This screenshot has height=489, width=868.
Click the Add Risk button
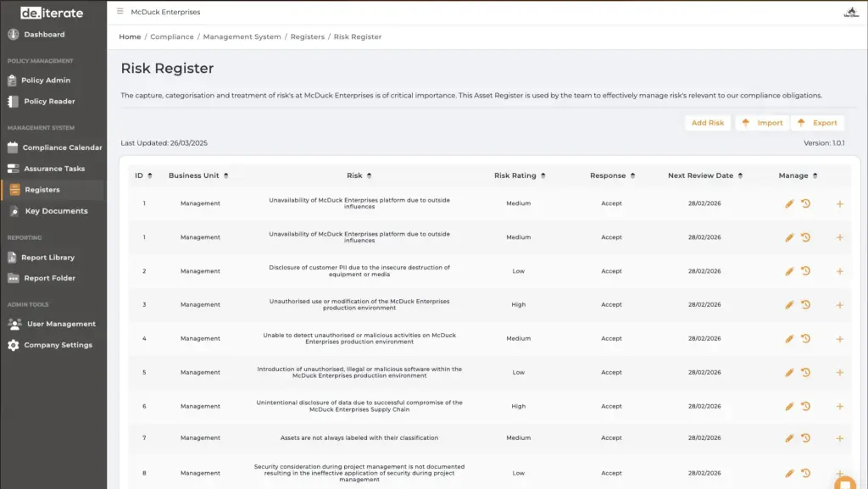(708, 123)
